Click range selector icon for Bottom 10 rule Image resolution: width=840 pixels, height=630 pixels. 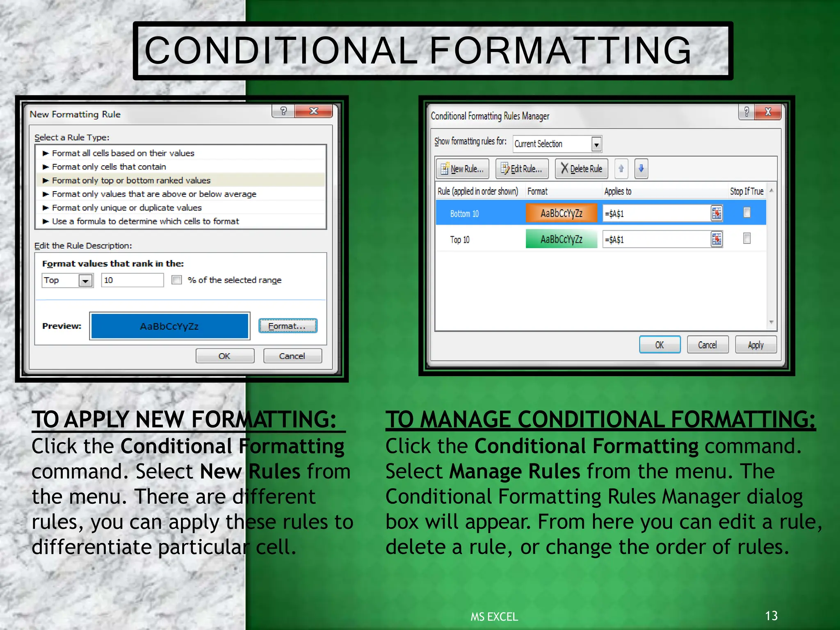click(717, 213)
